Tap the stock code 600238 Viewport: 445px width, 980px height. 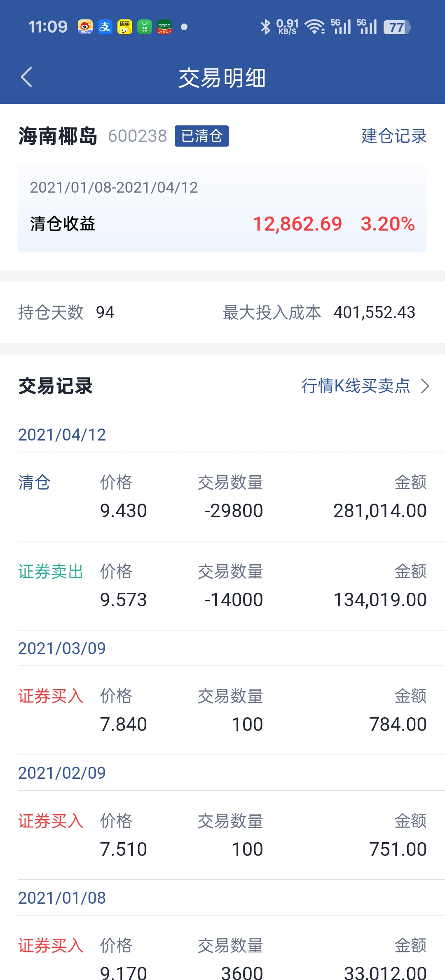pos(138,136)
